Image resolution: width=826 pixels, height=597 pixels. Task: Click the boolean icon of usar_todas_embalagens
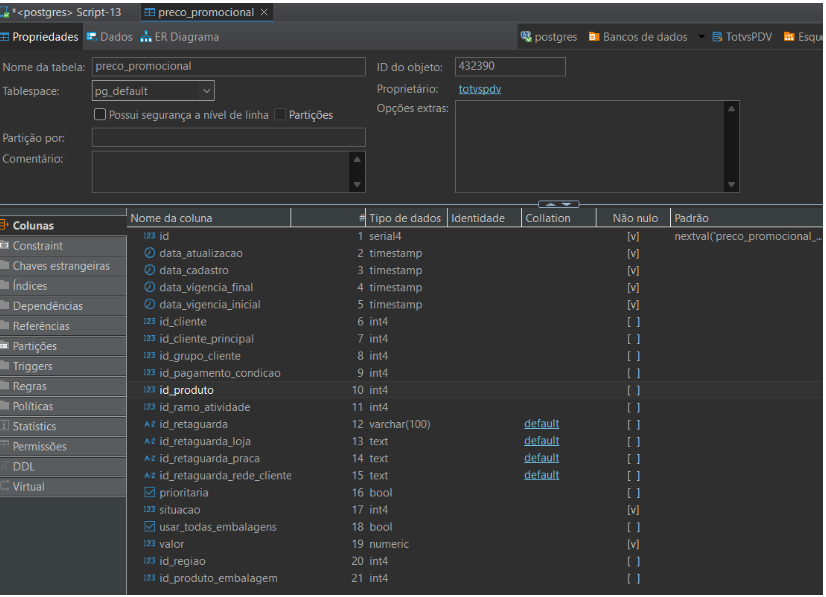[150, 526]
